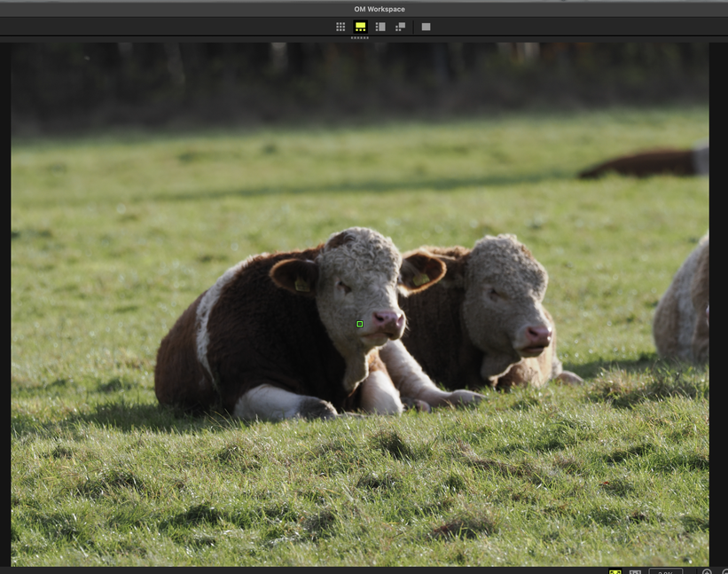Viewport: 728px width, 574px height.
Task: Click the dotted grip below the toolbar
Action: point(360,38)
